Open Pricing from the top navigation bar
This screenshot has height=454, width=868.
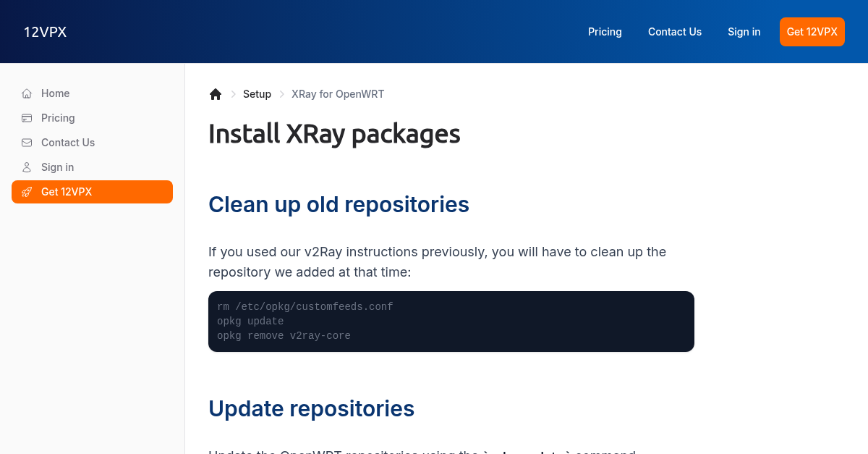tap(605, 31)
